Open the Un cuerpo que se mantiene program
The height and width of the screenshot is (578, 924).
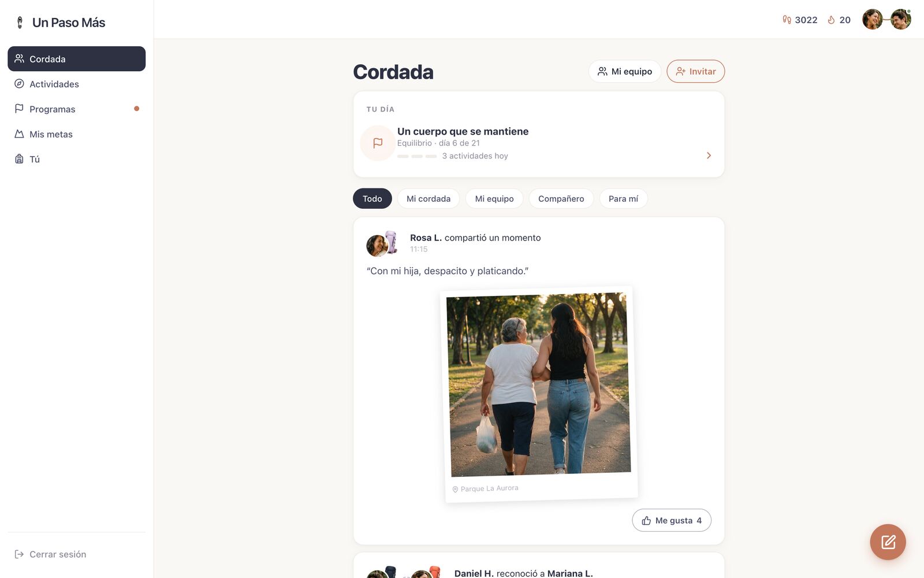(x=463, y=131)
